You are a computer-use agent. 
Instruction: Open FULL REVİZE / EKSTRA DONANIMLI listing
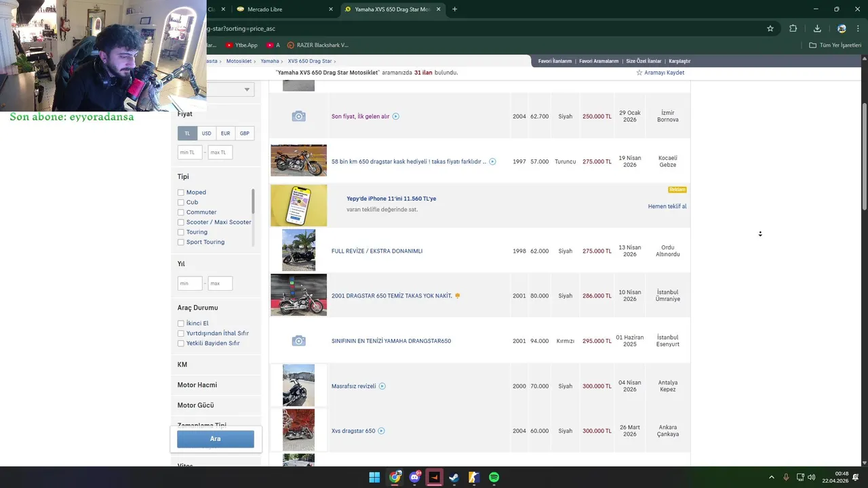click(377, 251)
